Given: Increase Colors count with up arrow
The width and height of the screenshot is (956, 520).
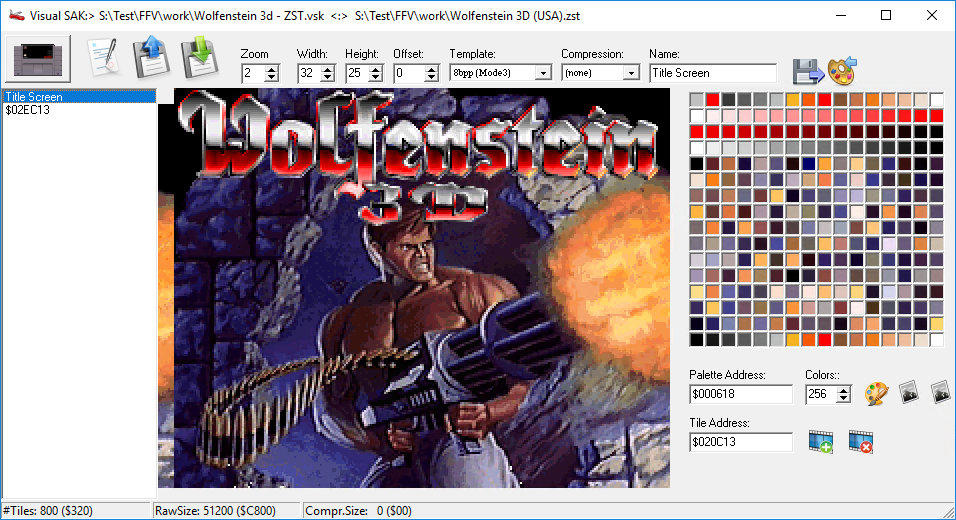Looking at the screenshot, I should coord(844,390).
